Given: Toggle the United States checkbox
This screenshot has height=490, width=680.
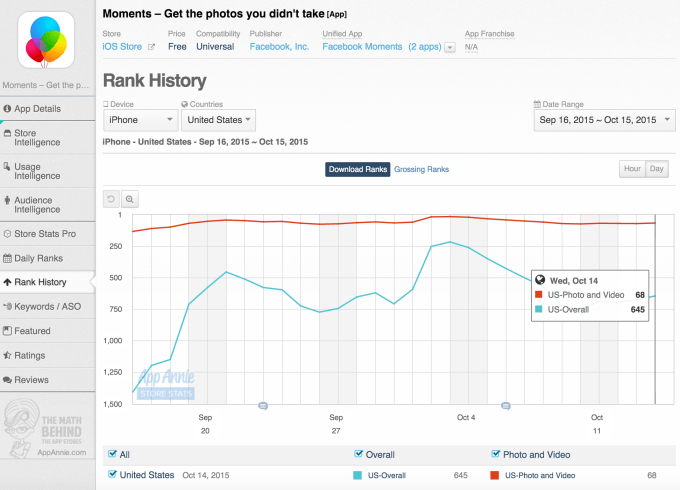Looking at the screenshot, I should coord(111,474).
